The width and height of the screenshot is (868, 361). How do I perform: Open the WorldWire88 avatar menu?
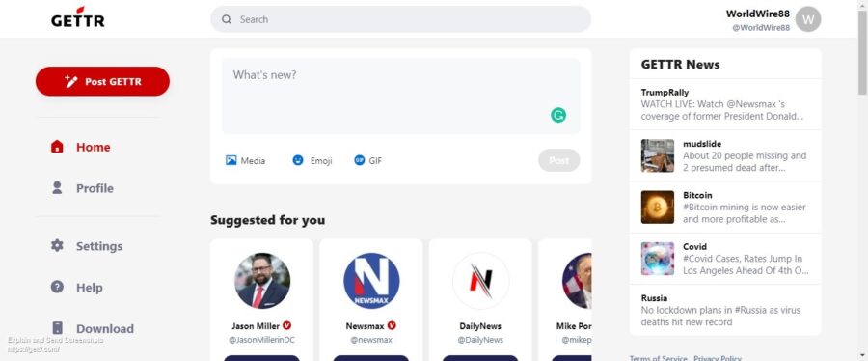(x=807, y=19)
